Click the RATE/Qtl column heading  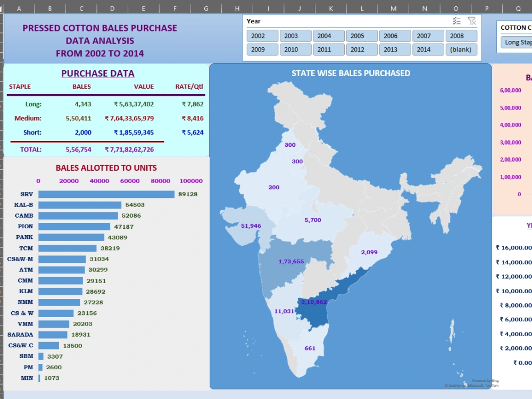pyautogui.click(x=189, y=87)
